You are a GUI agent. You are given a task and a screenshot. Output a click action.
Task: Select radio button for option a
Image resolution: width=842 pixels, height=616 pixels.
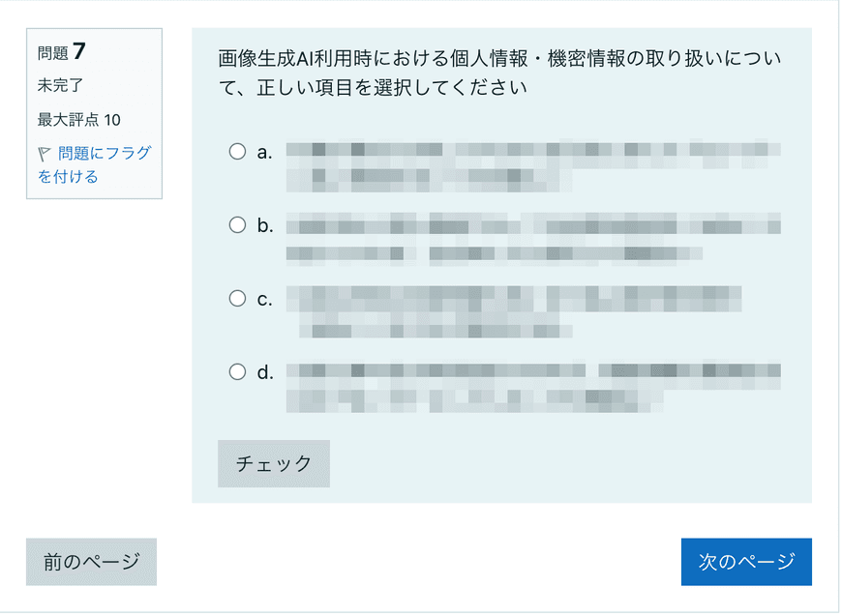(x=237, y=151)
